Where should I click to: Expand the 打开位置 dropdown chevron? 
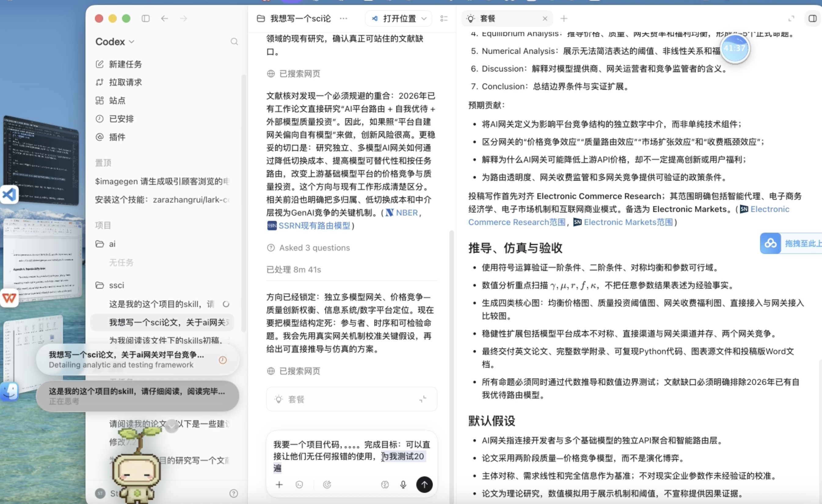(x=424, y=18)
